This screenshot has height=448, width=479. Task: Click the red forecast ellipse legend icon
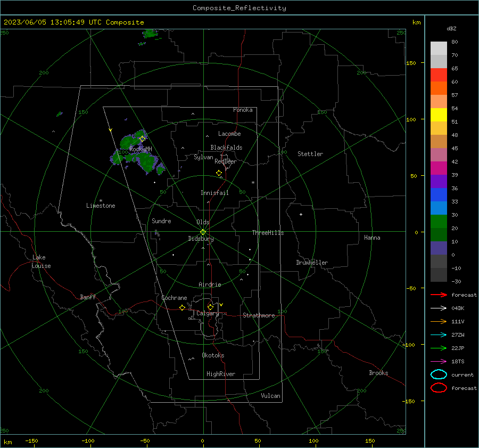(x=439, y=388)
